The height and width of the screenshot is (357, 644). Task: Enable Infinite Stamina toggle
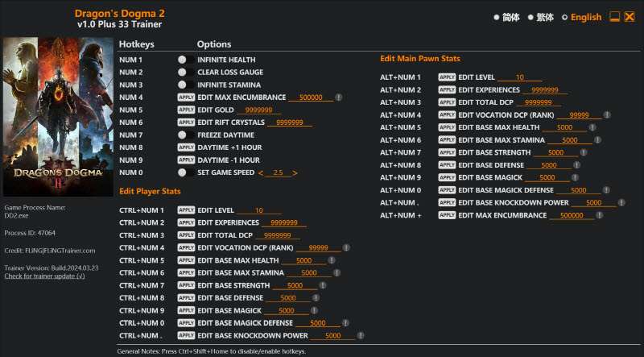click(182, 85)
